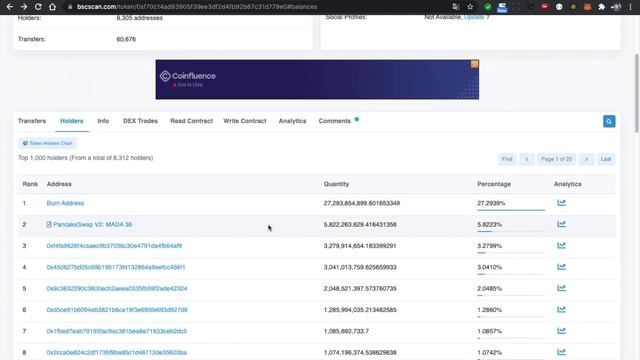Open analytics chart for Burn Address row
Screen dimensions: 640x360
click(562, 203)
